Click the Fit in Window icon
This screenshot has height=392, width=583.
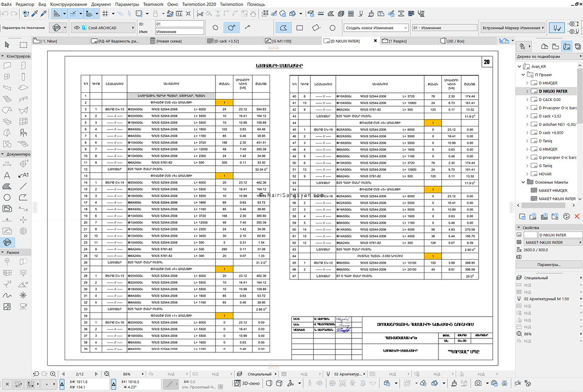coord(107,374)
